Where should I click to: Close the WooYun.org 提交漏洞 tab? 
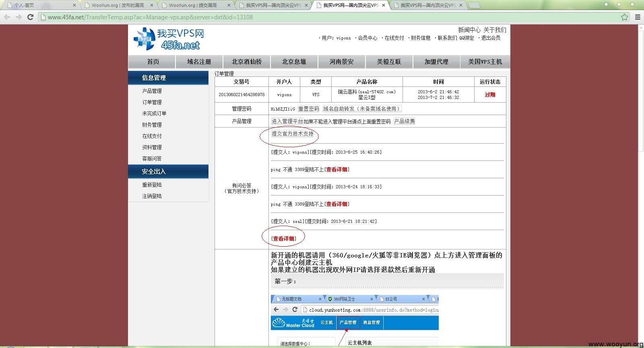pos(229,5)
